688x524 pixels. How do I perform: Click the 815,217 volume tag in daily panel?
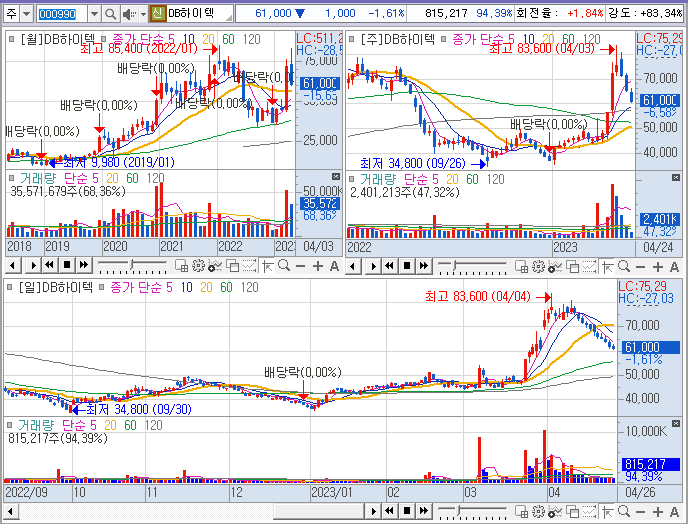pyautogui.click(x=650, y=464)
